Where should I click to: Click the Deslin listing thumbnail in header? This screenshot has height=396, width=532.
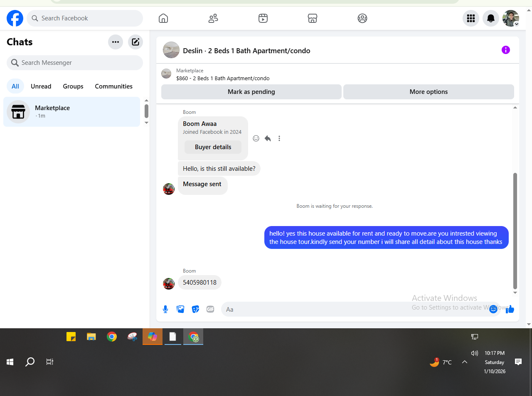point(171,50)
